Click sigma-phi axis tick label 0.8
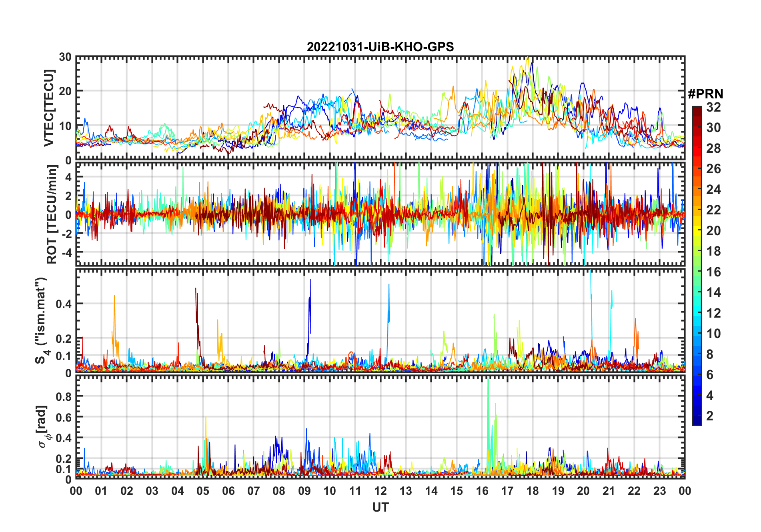This screenshot has height=532, width=761. click(64, 396)
